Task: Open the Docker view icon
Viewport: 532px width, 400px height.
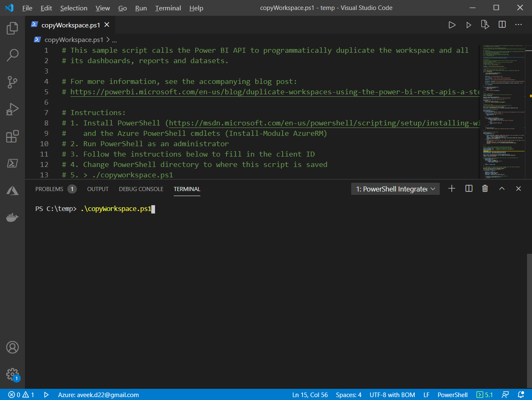Action: pos(12,217)
